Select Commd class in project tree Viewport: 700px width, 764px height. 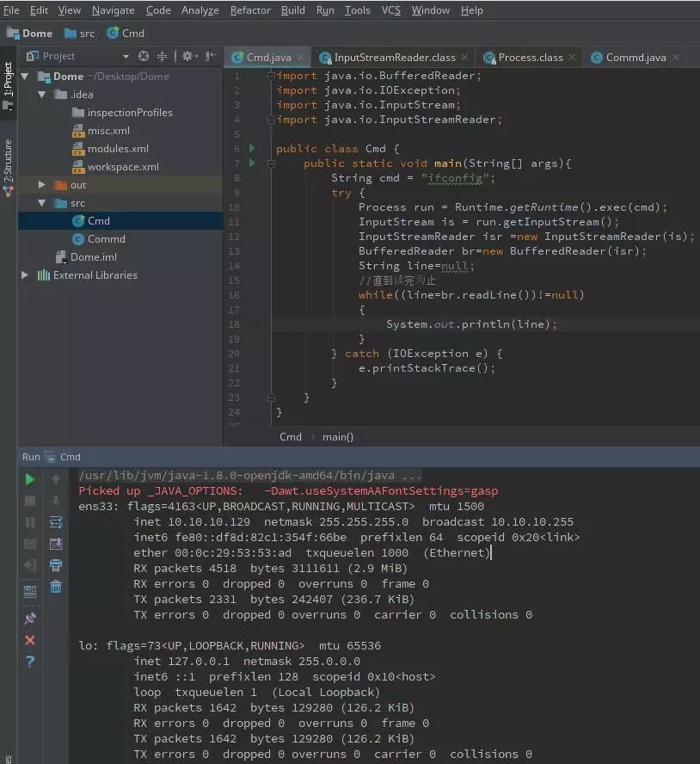[106, 239]
